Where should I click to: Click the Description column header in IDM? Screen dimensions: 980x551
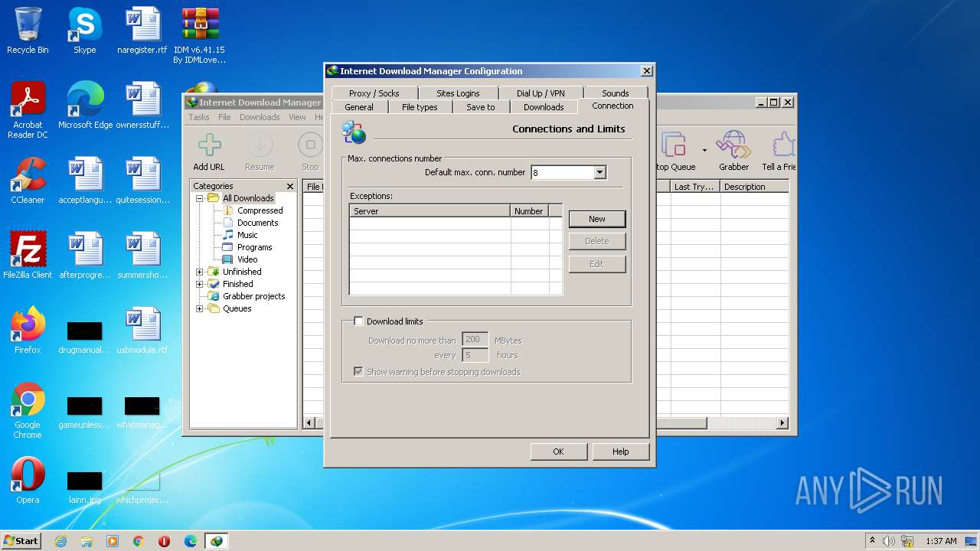[754, 187]
